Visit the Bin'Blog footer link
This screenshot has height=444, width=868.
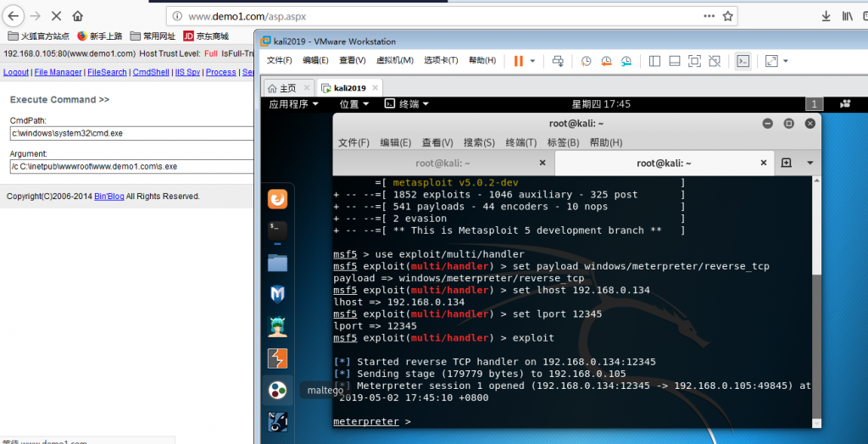(x=109, y=196)
